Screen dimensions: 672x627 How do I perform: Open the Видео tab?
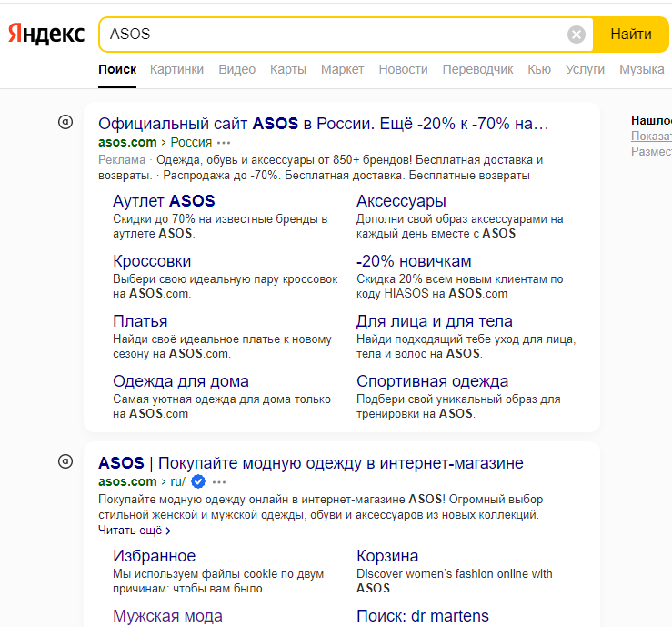point(237,69)
